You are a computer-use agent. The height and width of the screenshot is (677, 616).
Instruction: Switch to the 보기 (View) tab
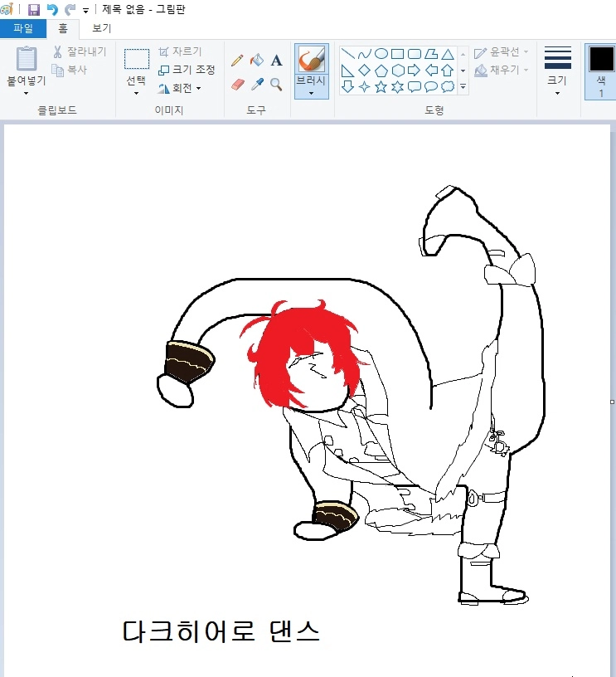101,28
